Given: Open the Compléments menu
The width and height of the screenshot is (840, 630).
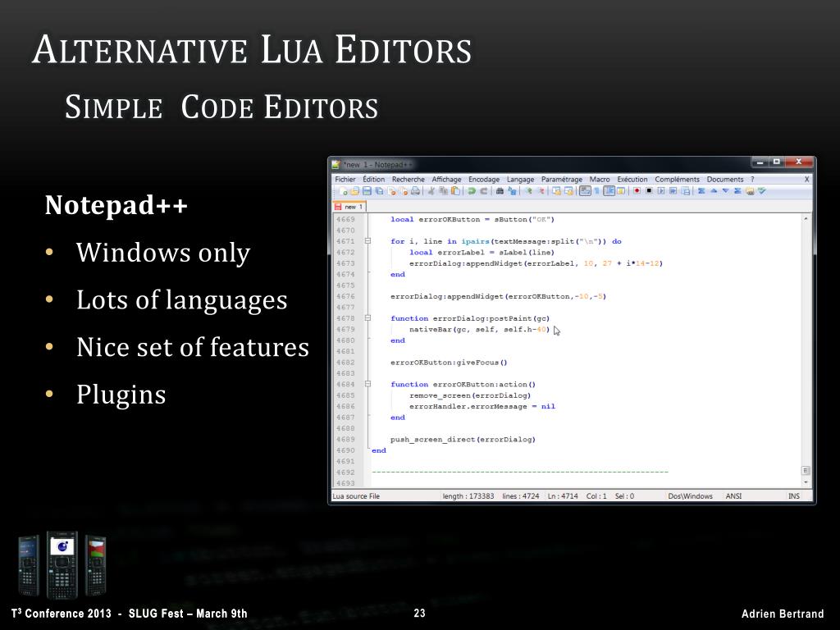Looking at the screenshot, I should 677,180.
